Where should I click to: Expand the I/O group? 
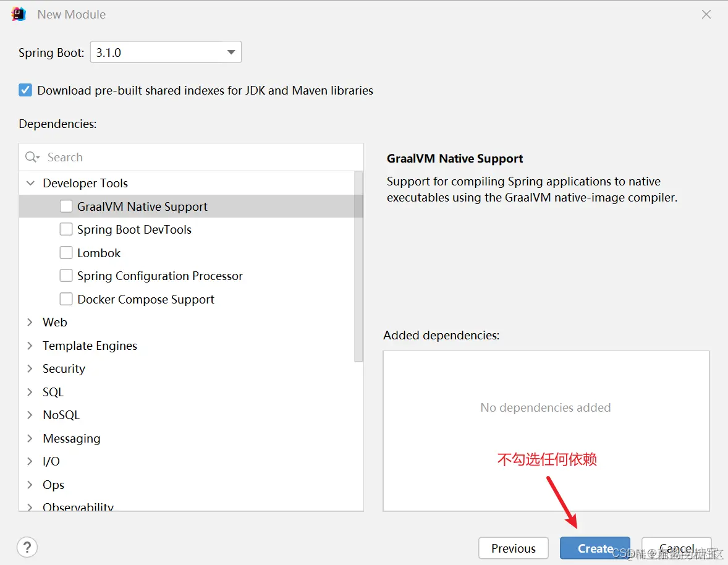(x=30, y=462)
